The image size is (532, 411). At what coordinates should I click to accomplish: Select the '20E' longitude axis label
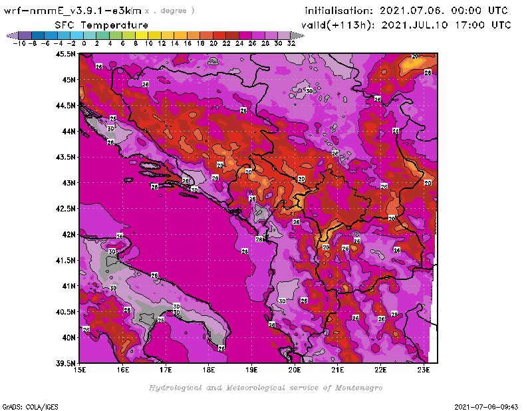295,370
